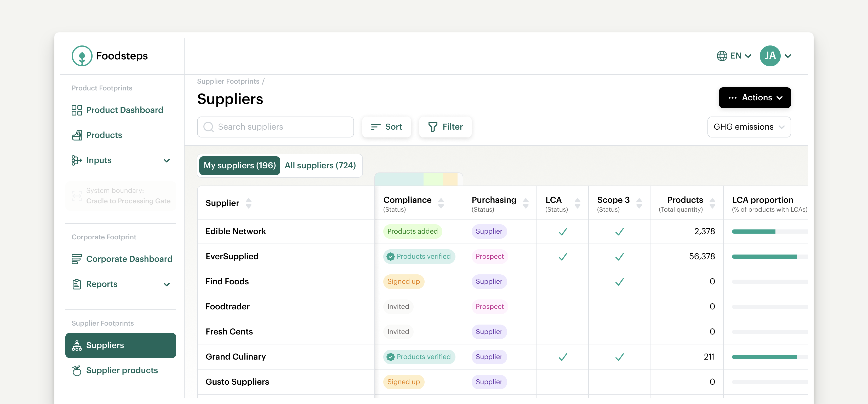Open Product Dashboard via its grid icon
This screenshot has width=868, height=404.
77,110
